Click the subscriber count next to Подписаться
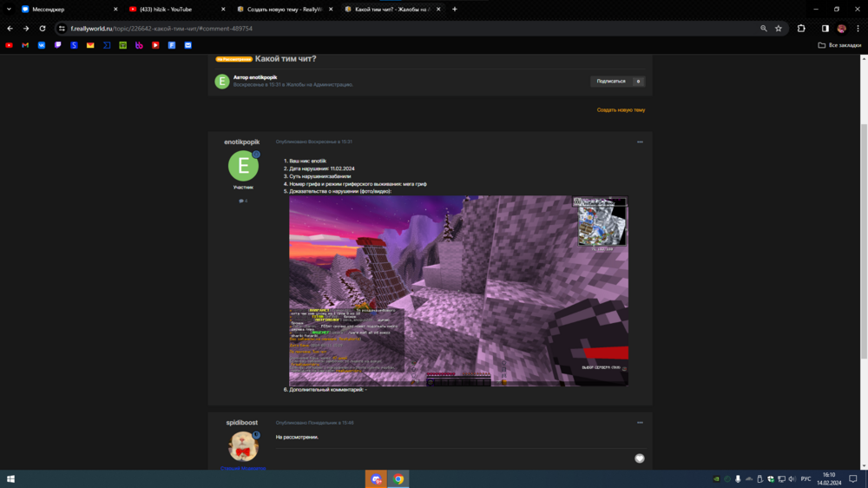The height and width of the screenshot is (488, 868). 638,82
